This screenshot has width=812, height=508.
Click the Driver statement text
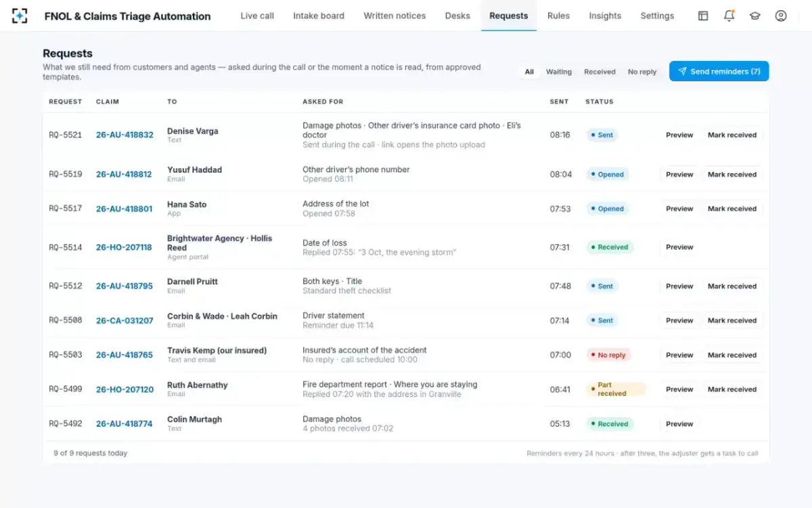(x=334, y=316)
